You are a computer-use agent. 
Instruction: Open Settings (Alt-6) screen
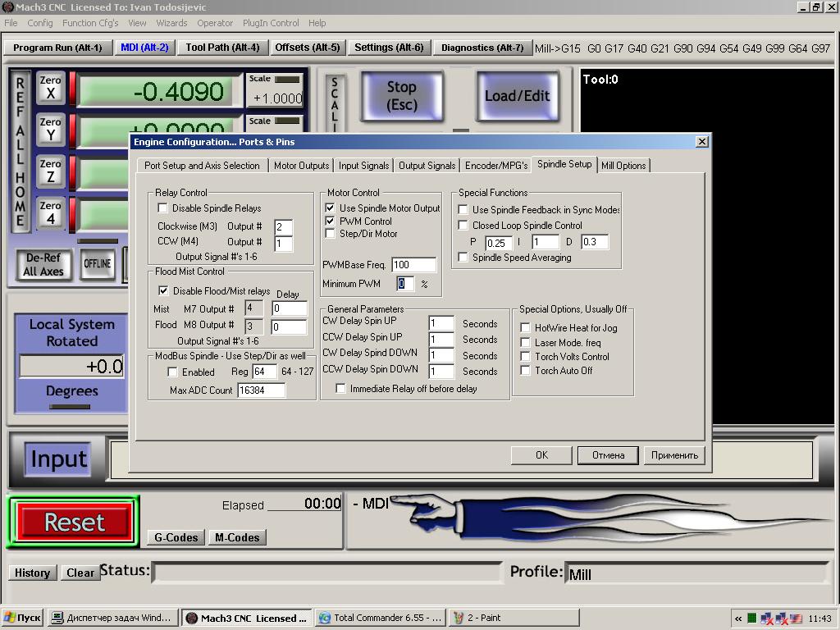tap(389, 48)
